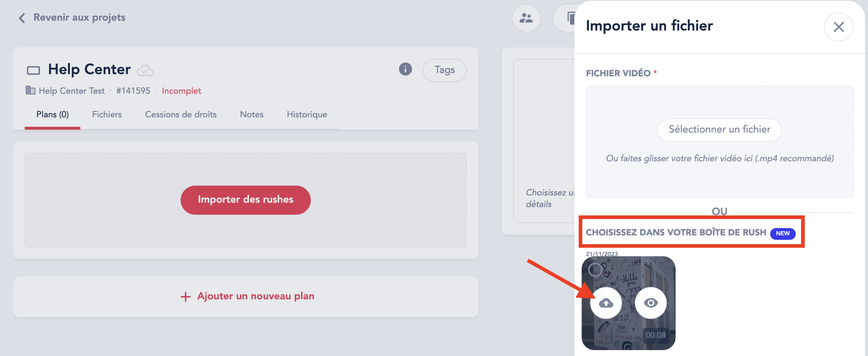The width and height of the screenshot is (868, 356).
Task: Preview the rush with the eye icon
Action: (x=651, y=303)
